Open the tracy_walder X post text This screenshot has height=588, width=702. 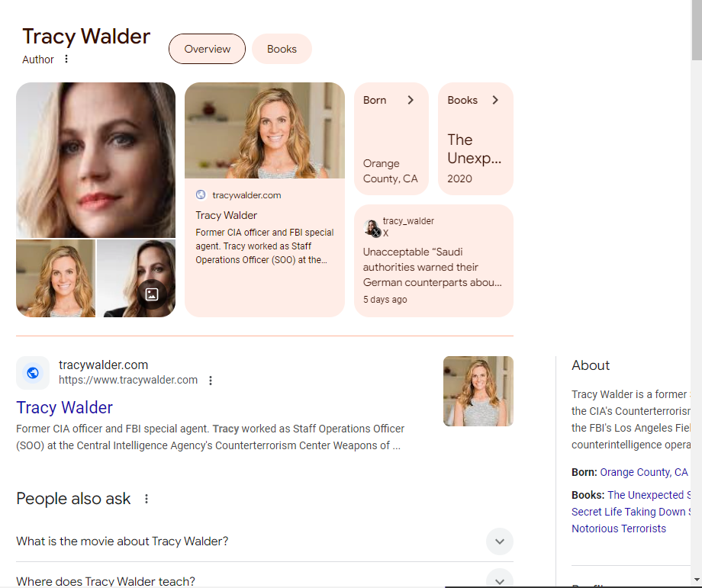click(x=432, y=267)
